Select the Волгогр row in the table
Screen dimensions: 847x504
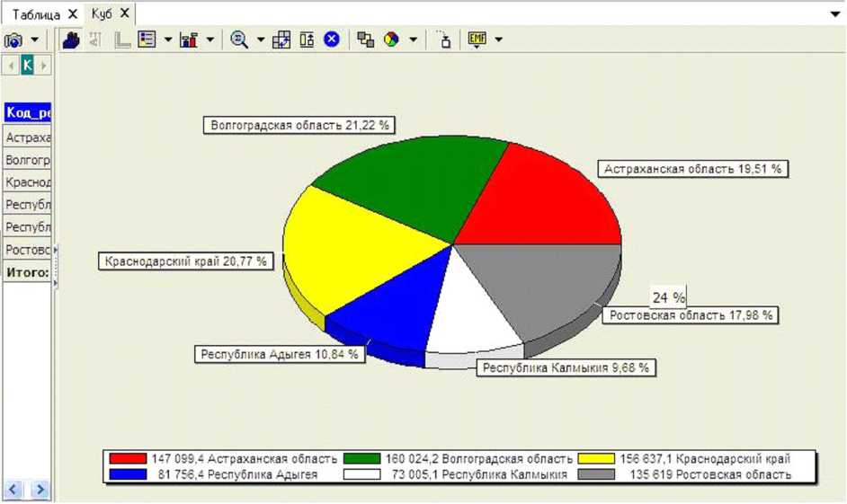[x=28, y=160]
